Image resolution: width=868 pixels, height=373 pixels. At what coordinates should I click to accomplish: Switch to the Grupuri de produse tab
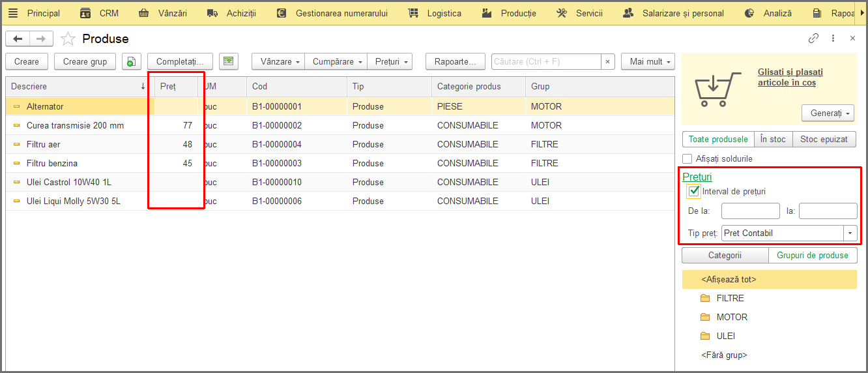pyautogui.click(x=813, y=256)
